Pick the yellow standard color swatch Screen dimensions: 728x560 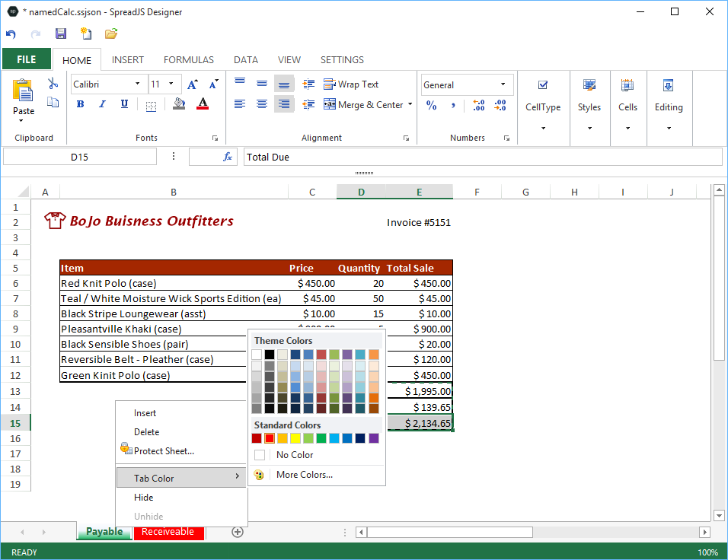pyautogui.click(x=295, y=438)
